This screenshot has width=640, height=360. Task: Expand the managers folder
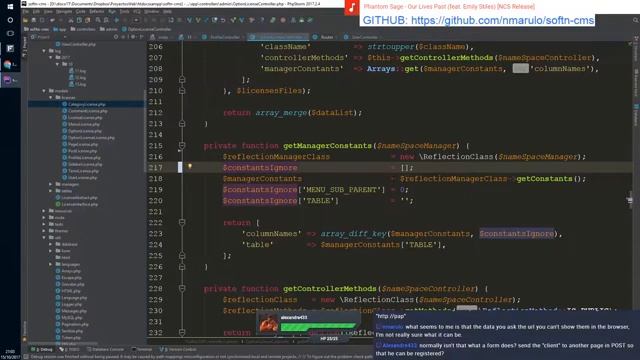point(51,184)
